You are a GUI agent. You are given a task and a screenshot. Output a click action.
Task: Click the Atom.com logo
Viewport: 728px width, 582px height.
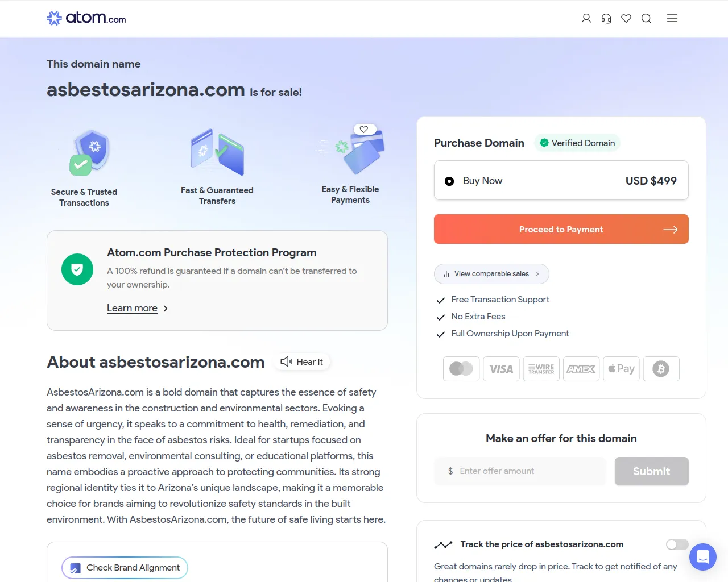(86, 18)
